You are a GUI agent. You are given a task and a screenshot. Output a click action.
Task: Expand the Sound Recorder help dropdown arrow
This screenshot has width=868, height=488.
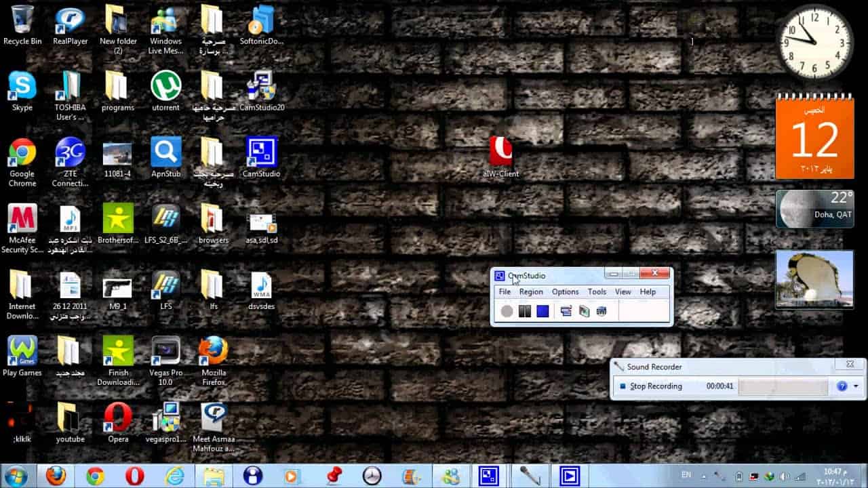point(856,386)
